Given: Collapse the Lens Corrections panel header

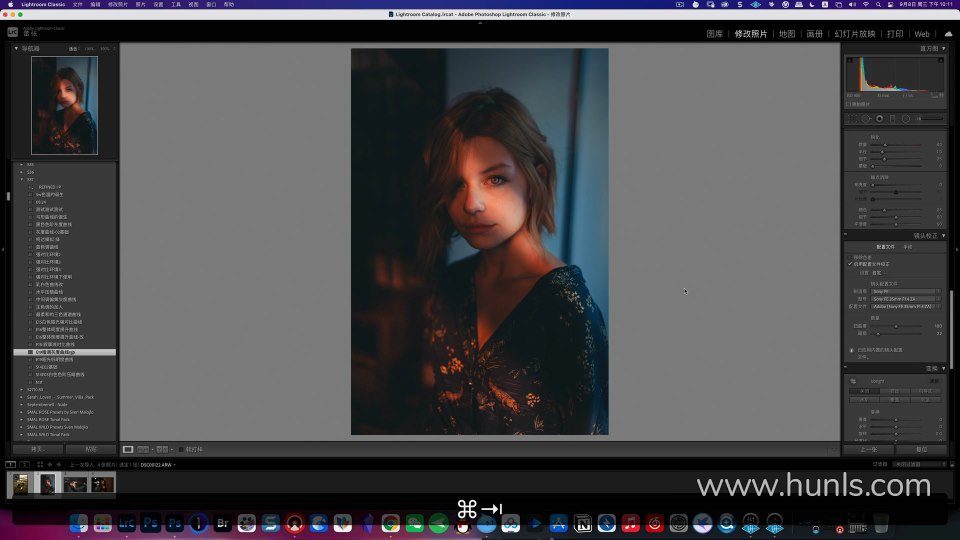Looking at the screenshot, I should 942,236.
